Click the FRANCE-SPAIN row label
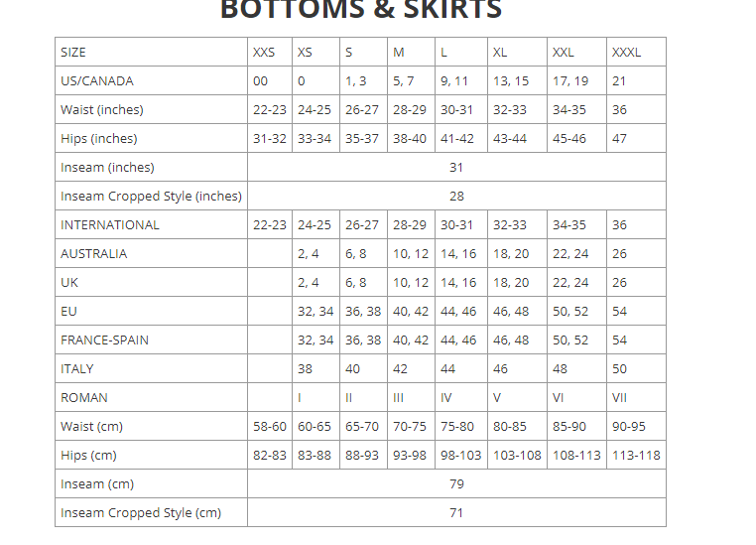This screenshot has height=545, width=756. [x=105, y=340]
